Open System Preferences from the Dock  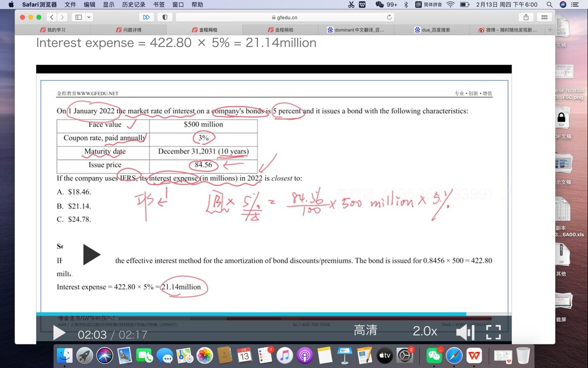click(x=405, y=355)
